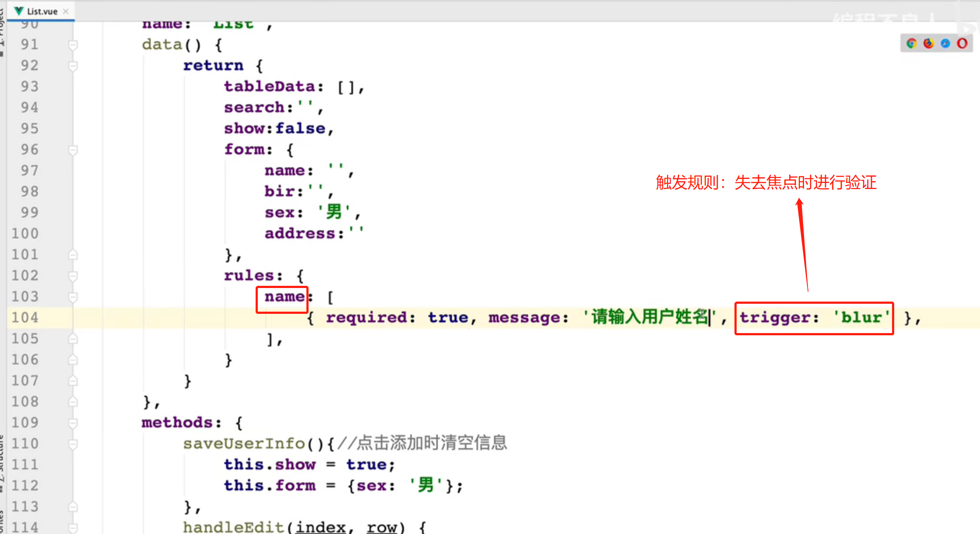The height and width of the screenshot is (534, 980).
Task: Click 'this.show' on line 111
Action: click(270, 464)
